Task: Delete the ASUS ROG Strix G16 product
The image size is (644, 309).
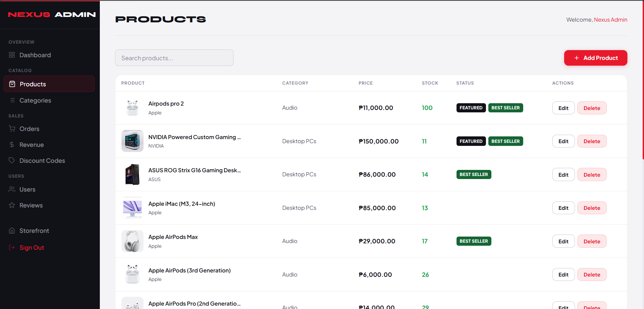Action: click(x=592, y=175)
